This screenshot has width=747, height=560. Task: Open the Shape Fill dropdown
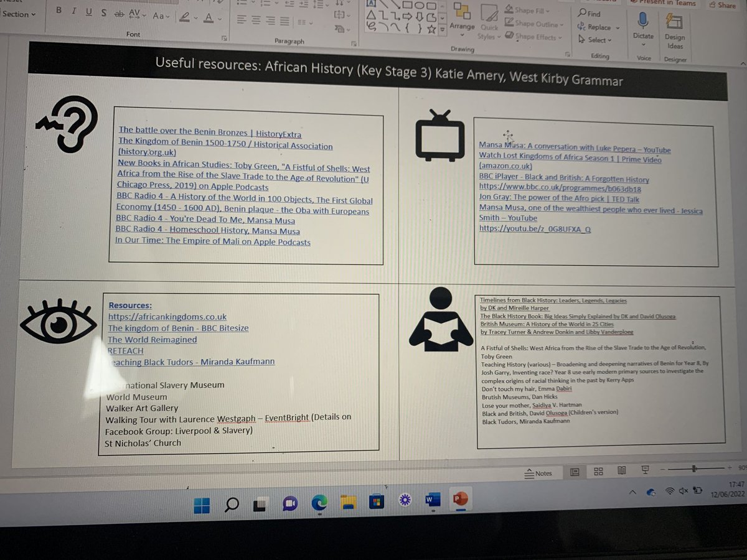click(527, 11)
